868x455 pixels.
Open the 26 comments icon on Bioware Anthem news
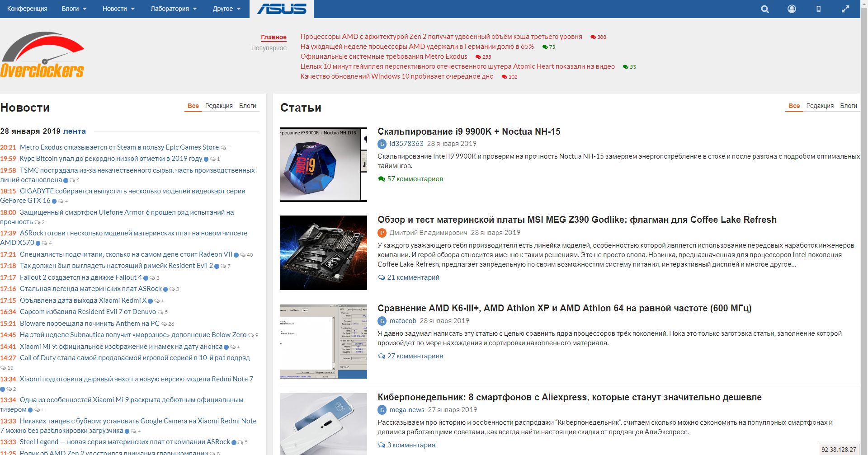[168, 324]
